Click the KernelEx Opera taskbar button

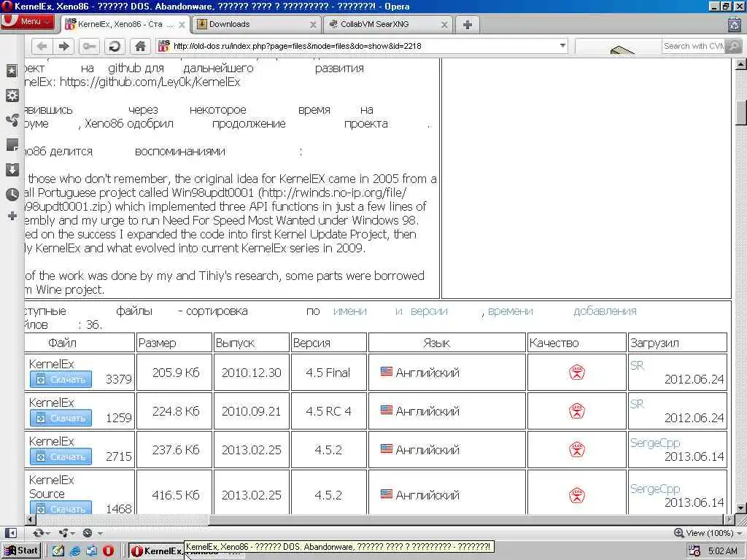[x=156, y=551]
